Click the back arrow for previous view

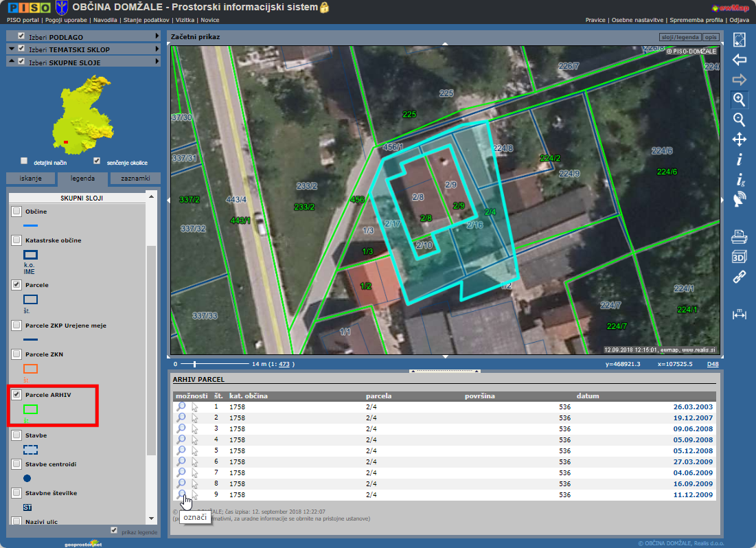point(740,60)
